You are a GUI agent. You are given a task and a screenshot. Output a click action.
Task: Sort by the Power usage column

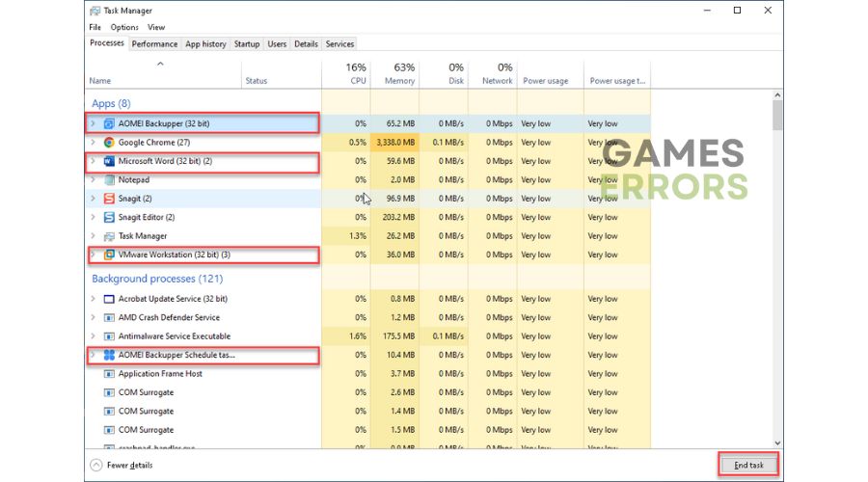[551, 74]
